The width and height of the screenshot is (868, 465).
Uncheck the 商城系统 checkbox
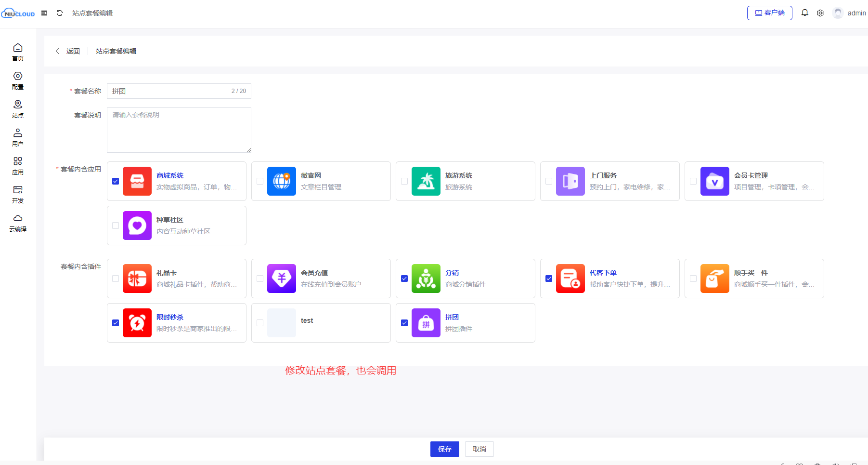116,181
